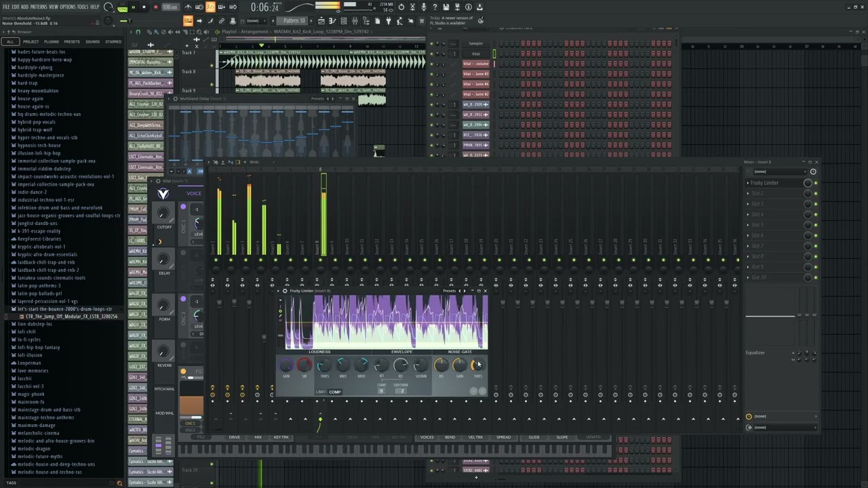
Task: Select the ALL tab in Browser
Action: (9, 41)
